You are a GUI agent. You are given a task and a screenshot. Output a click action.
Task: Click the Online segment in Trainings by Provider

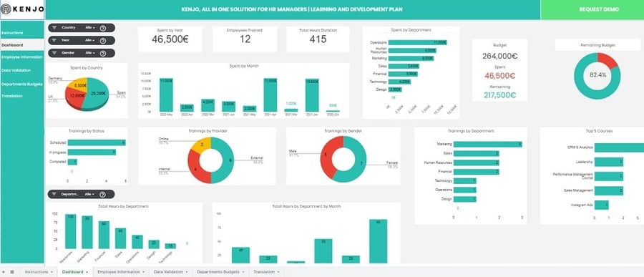tap(201, 145)
